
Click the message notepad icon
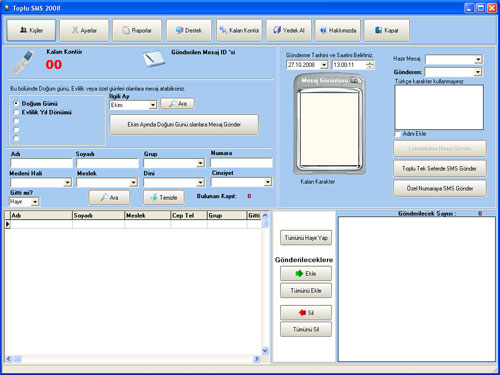154,59
